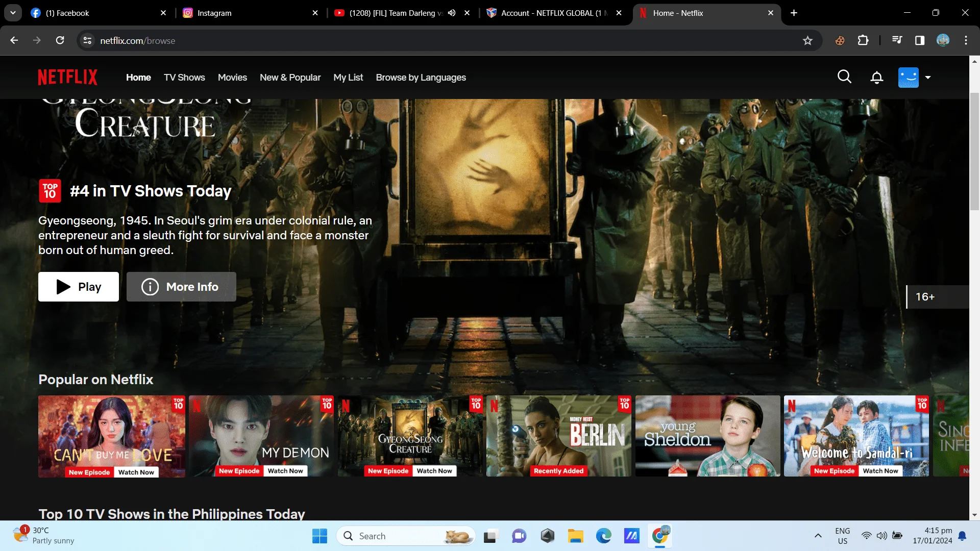Switch ENG US input language
The width and height of the screenshot is (980, 551).
click(843, 536)
